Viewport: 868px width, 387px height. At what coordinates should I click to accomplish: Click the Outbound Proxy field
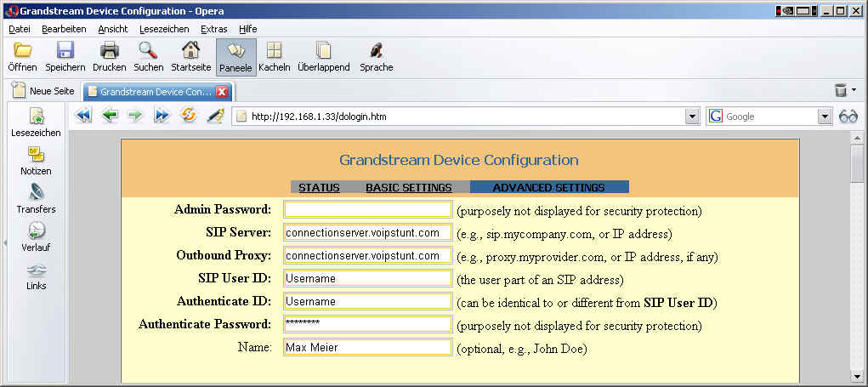pos(367,255)
